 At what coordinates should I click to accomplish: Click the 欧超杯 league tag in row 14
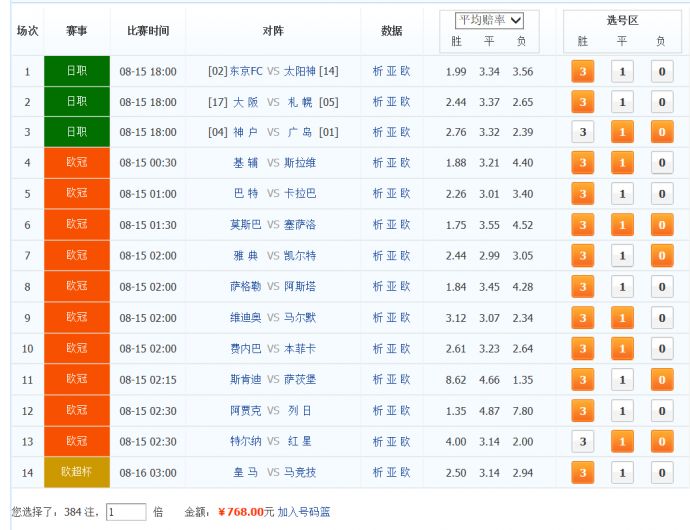point(77,472)
